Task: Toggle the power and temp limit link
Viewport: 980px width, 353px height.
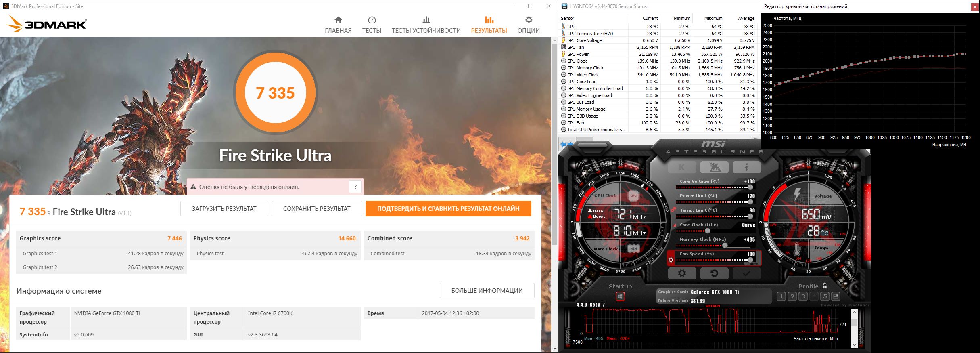Action: tap(673, 209)
